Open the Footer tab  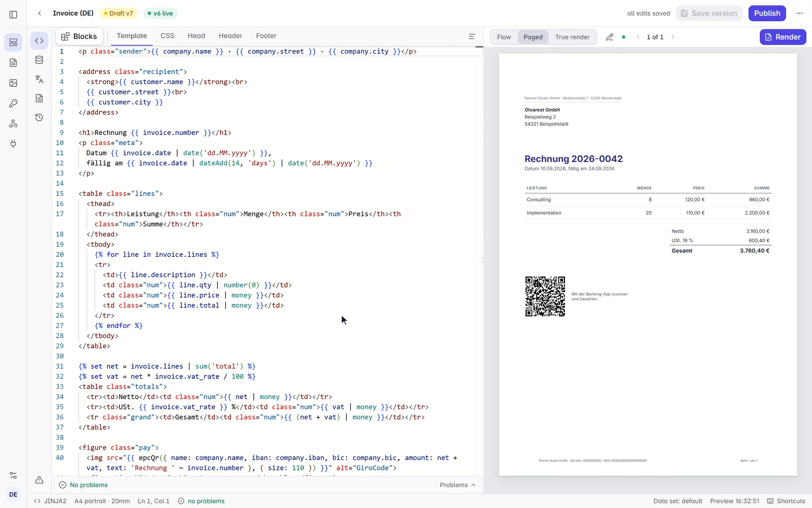pos(266,36)
